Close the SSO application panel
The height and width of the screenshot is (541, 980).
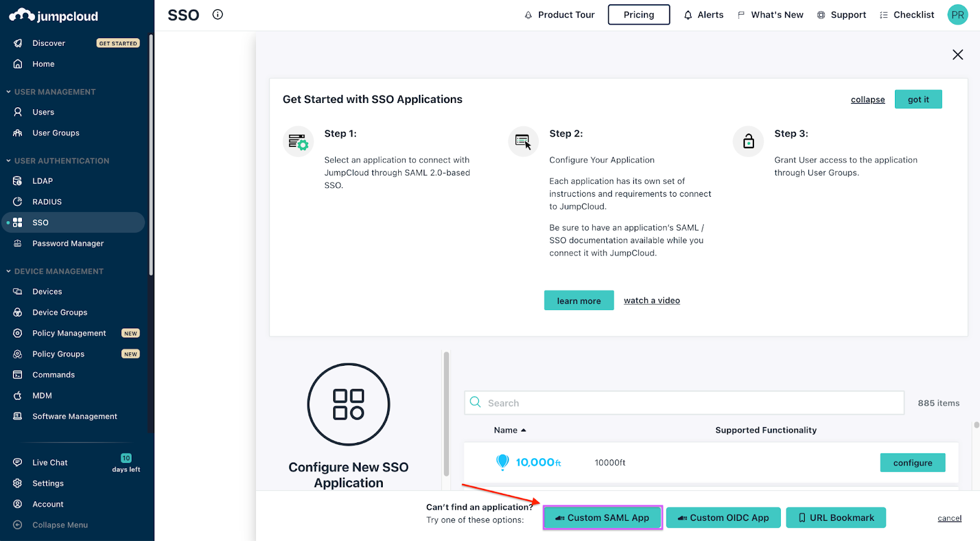(958, 55)
